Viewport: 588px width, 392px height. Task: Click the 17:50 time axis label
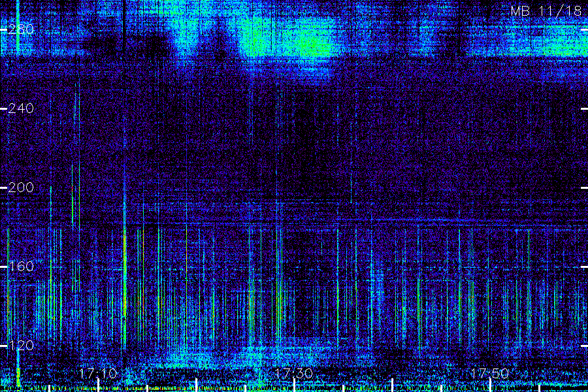point(489,374)
